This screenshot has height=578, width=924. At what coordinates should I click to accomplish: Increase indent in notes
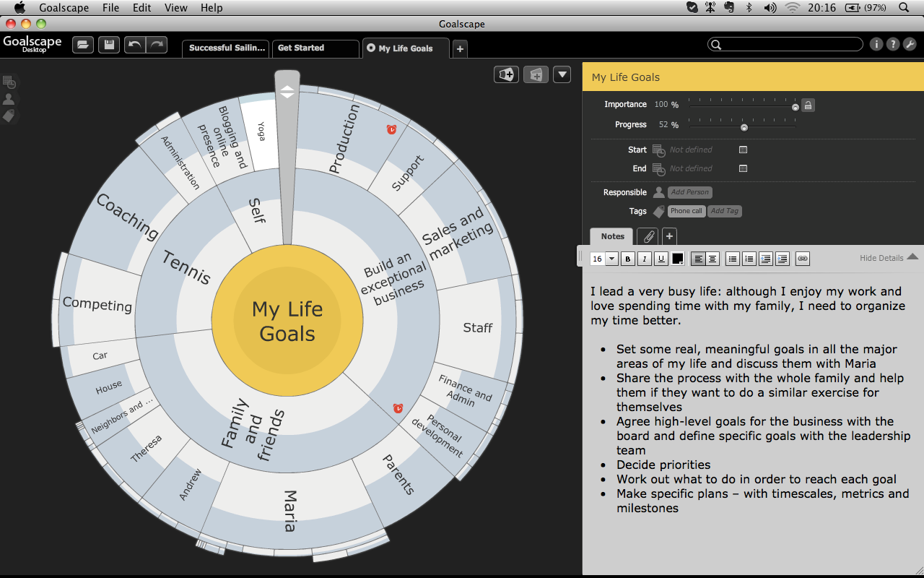click(783, 259)
